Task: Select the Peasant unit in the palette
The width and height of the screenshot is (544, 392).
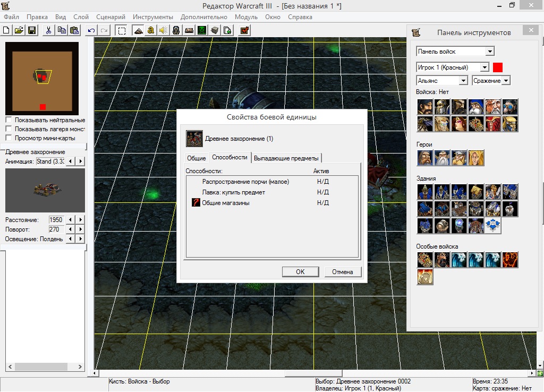Action: pyautogui.click(x=424, y=107)
